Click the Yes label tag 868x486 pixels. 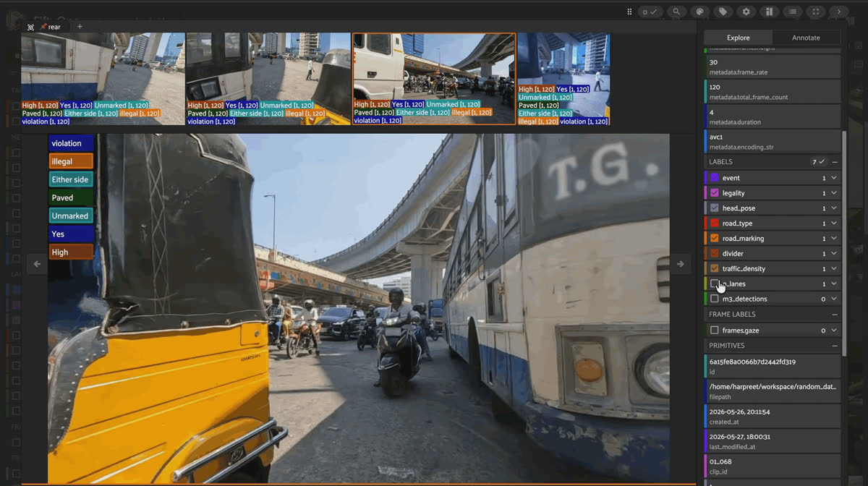pyautogui.click(x=71, y=234)
